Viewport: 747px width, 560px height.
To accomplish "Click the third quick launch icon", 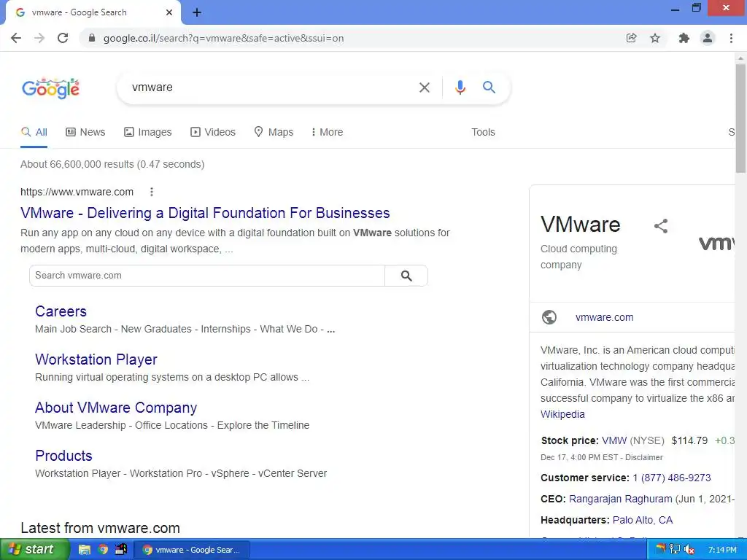I will click(x=121, y=550).
